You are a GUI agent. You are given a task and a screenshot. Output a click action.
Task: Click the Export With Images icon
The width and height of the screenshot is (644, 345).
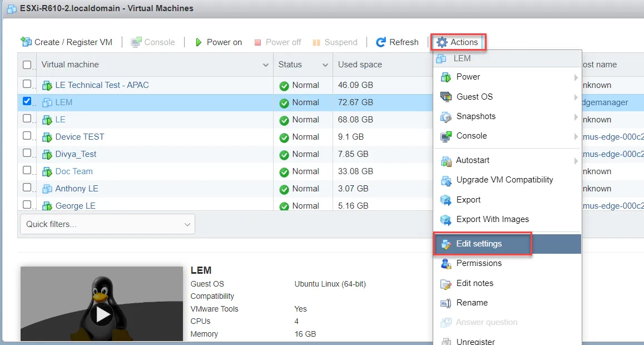(x=445, y=220)
